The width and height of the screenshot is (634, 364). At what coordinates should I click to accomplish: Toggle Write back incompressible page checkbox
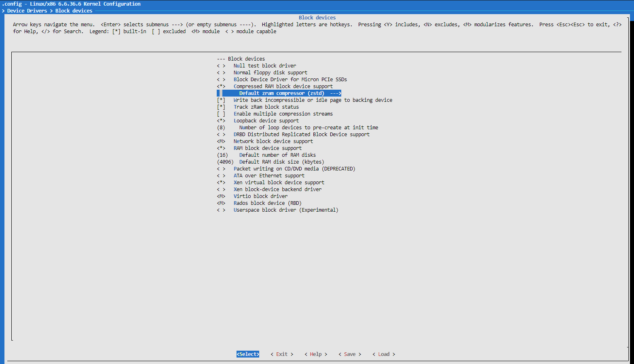[x=221, y=100]
